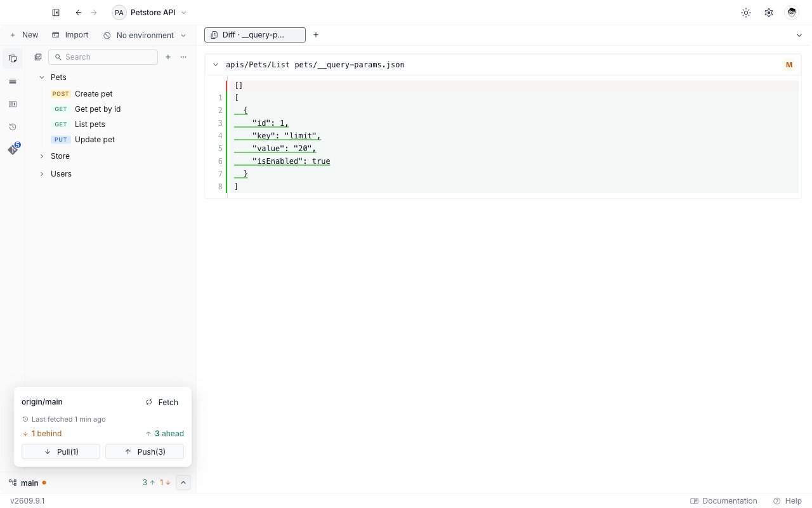This screenshot has height=508, width=812.
Task: Click the "key": "limit" diff line
Action: click(x=513, y=136)
